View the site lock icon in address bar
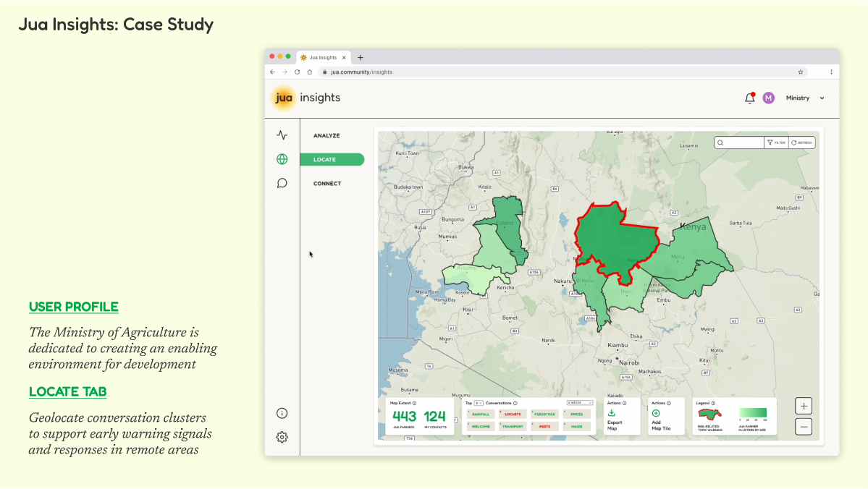The image size is (868, 489). point(325,72)
